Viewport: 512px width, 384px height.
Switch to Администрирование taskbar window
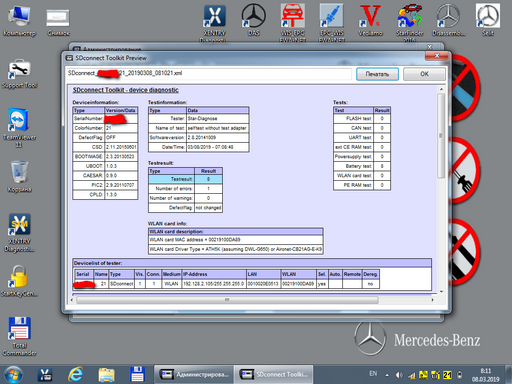point(194,375)
